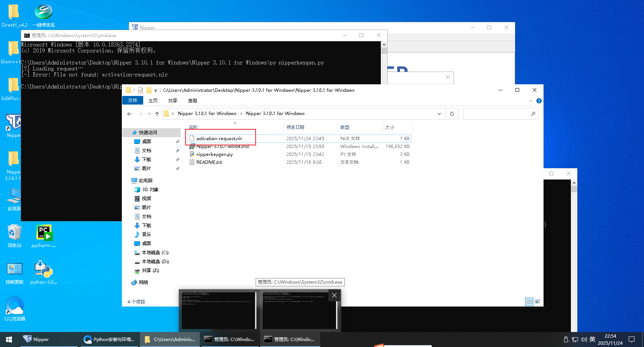644x347 pixels.
Task: Open the Recycle Bin desktop icon
Action: point(15,233)
